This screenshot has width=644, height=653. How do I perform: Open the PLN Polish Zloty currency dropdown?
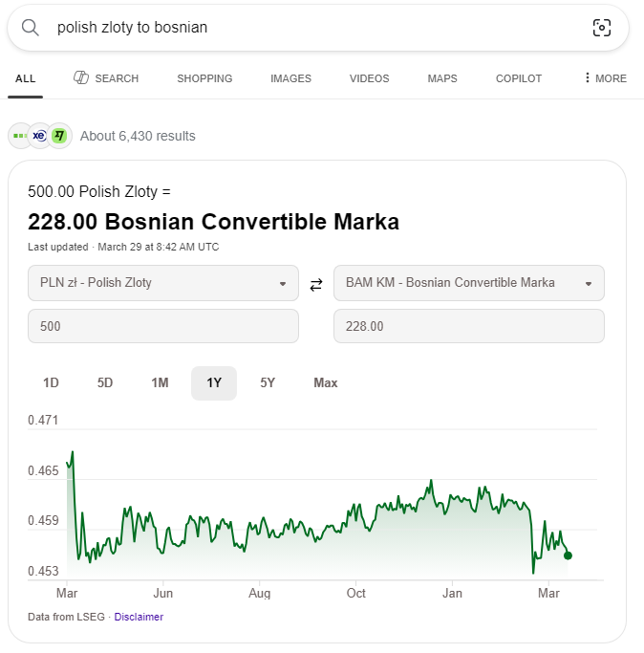(163, 283)
